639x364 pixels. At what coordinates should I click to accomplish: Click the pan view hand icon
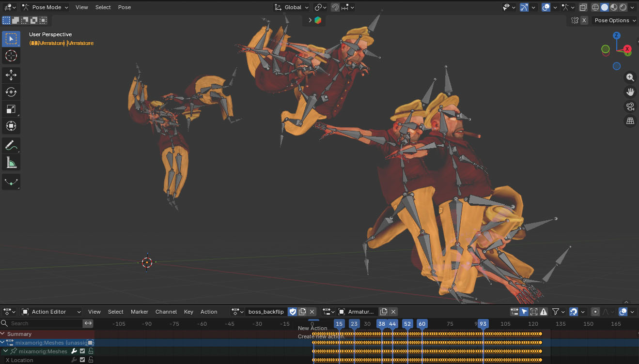click(630, 92)
